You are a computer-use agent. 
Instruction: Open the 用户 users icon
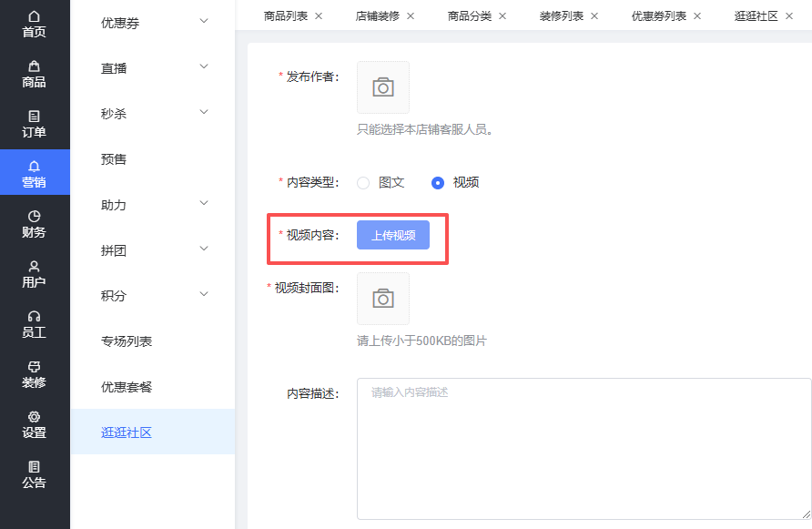(x=35, y=267)
